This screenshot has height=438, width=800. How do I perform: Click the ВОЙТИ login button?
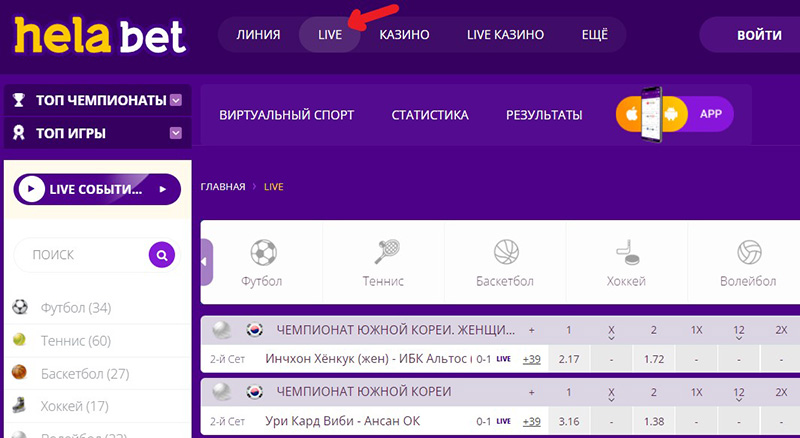click(x=759, y=35)
